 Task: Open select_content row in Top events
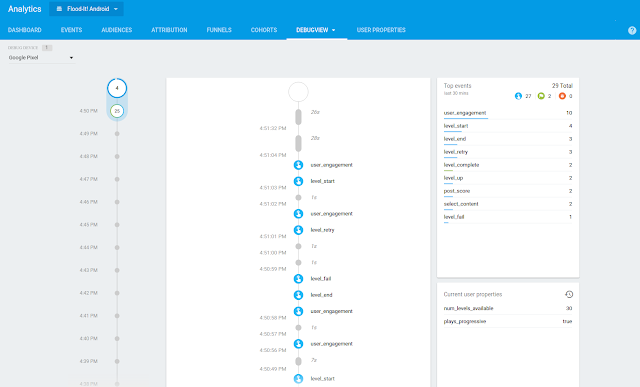point(508,204)
